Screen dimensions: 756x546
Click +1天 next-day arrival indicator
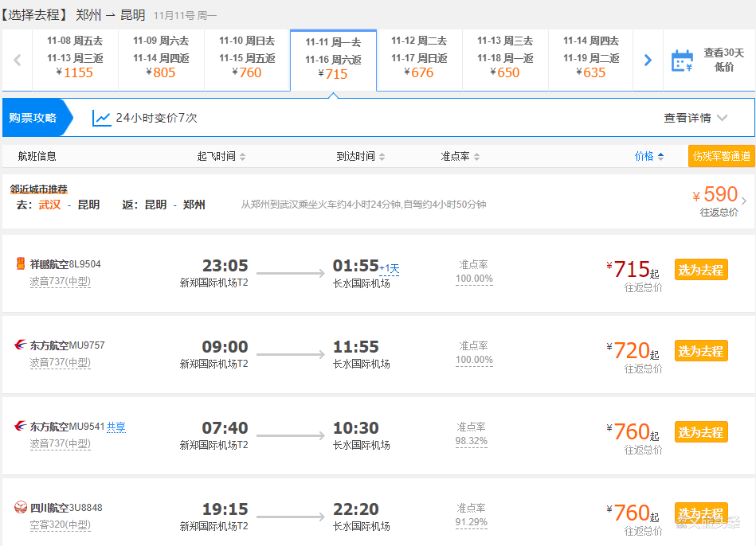(390, 269)
